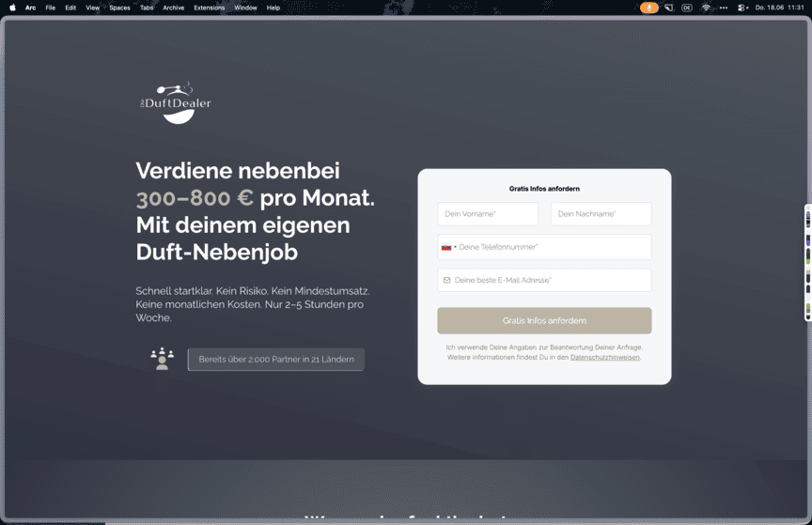Click the Duft-Nebenjob headline text
The height and width of the screenshot is (525, 812).
pos(217,253)
